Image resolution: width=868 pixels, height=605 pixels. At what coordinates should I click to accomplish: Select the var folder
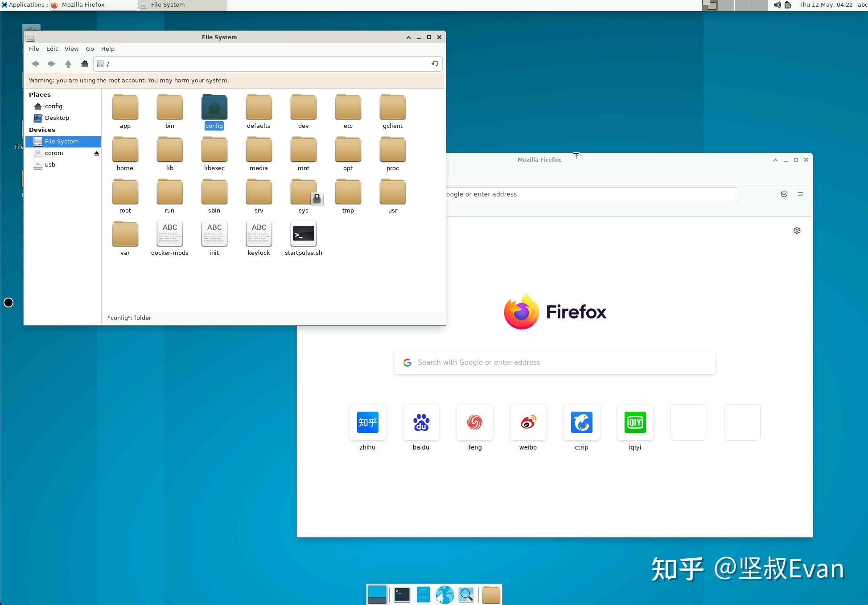coord(125,238)
